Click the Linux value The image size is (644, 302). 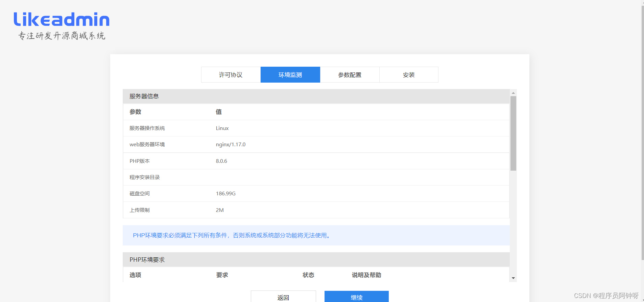coord(222,128)
